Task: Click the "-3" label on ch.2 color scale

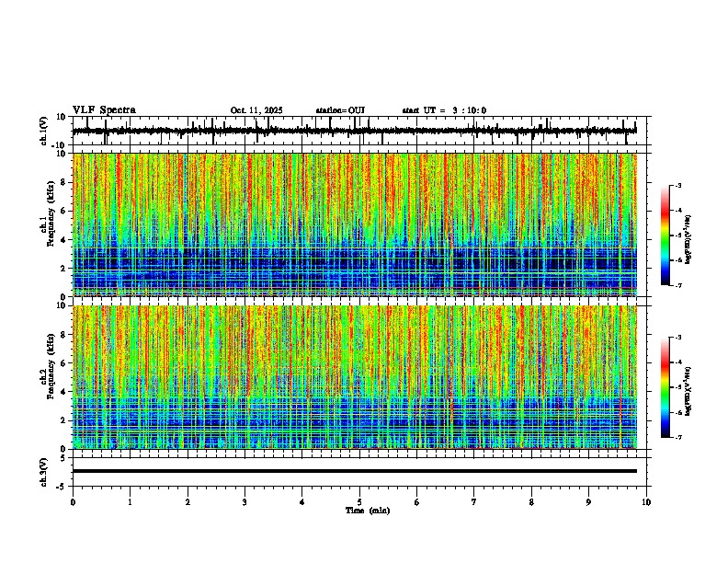Action: (678, 338)
